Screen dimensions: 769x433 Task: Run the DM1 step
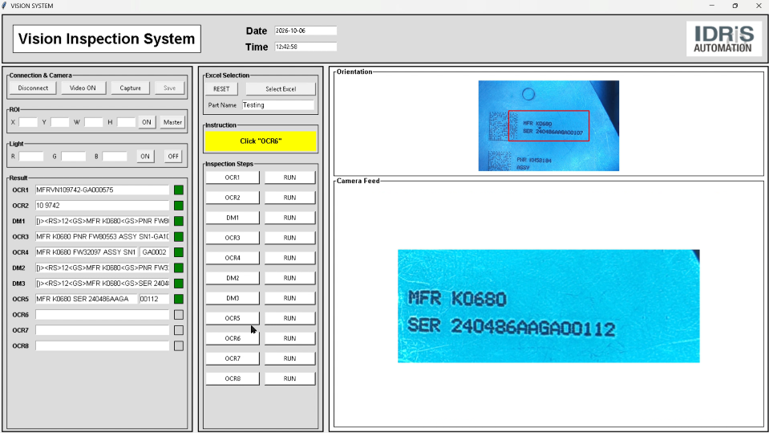(290, 218)
